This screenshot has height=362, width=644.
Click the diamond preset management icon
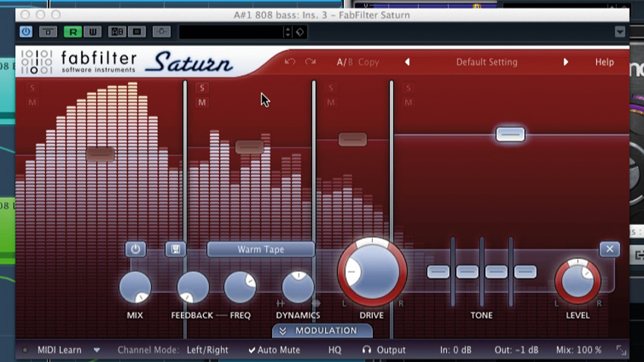[x=300, y=32]
